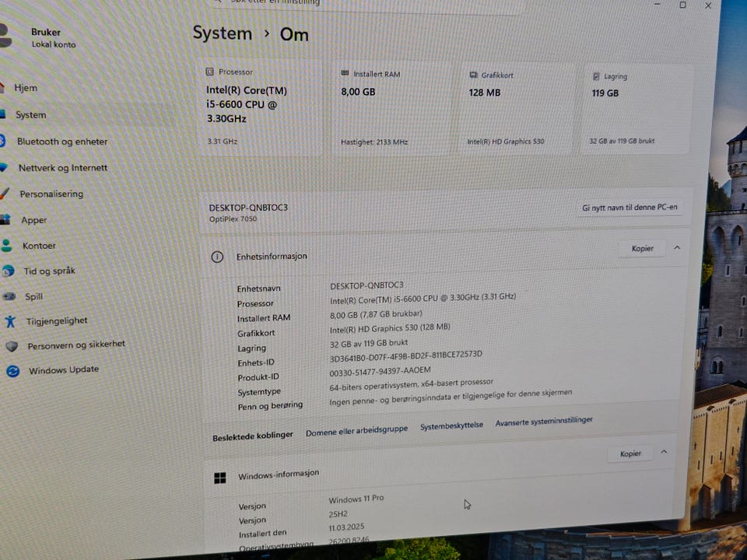Click the Personalisering brush icon
Viewport: 747px width, 560px height.
[5, 194]
